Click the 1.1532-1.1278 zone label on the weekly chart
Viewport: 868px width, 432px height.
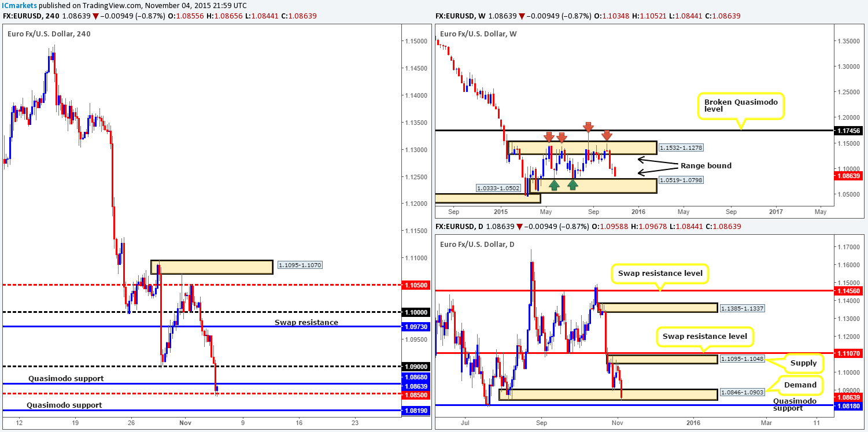coord(681,147)
